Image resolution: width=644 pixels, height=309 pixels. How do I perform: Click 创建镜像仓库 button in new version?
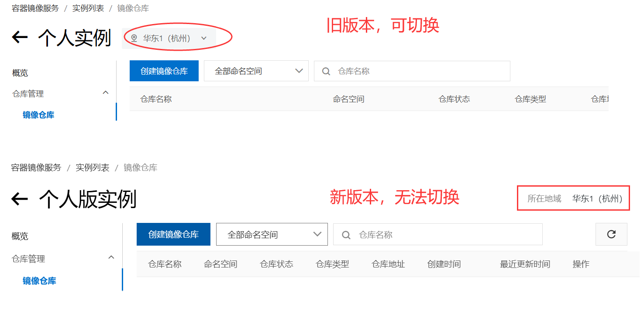click(x=173, y=234)
